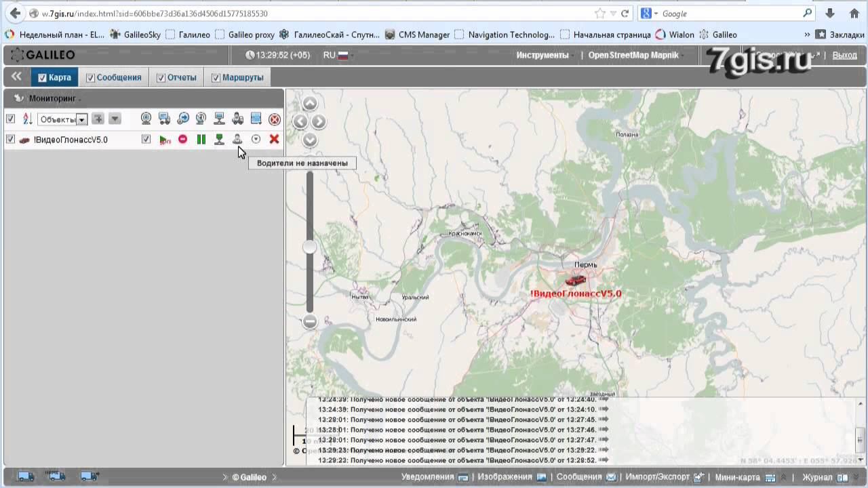
Task: Click the driver icon for ВидеоГлонассV5.0
Action: 237,139
